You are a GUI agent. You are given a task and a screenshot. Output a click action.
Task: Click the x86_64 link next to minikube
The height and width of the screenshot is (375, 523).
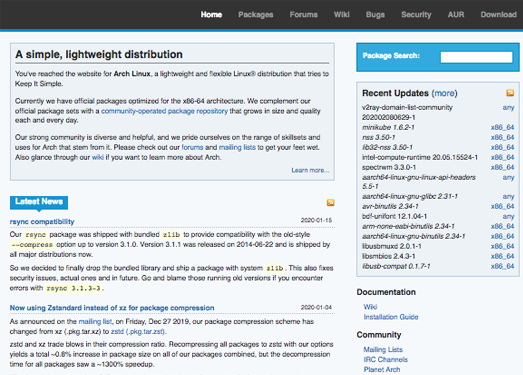click(502, 127)
